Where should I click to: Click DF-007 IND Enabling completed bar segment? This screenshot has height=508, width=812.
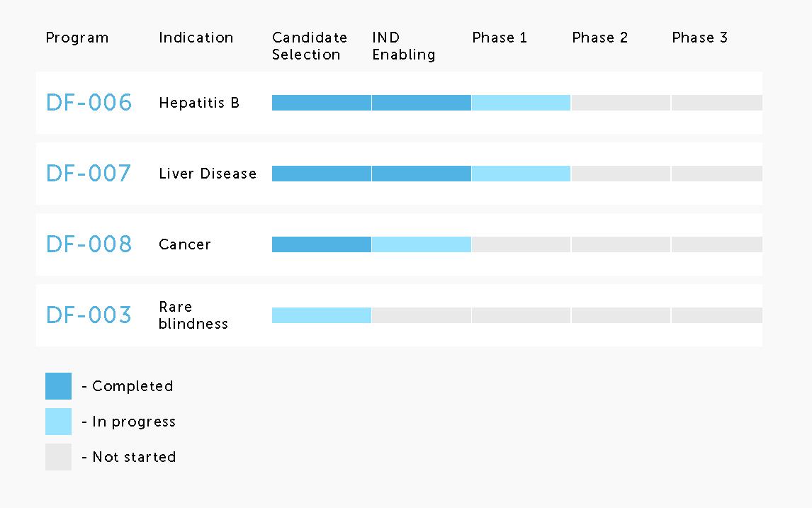point(421,174)
